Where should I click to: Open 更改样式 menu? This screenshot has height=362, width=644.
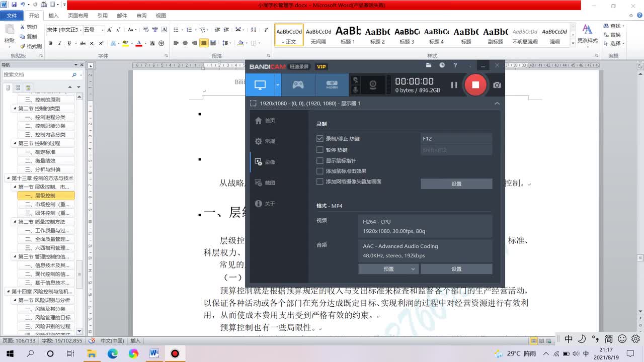coord(587,34)
